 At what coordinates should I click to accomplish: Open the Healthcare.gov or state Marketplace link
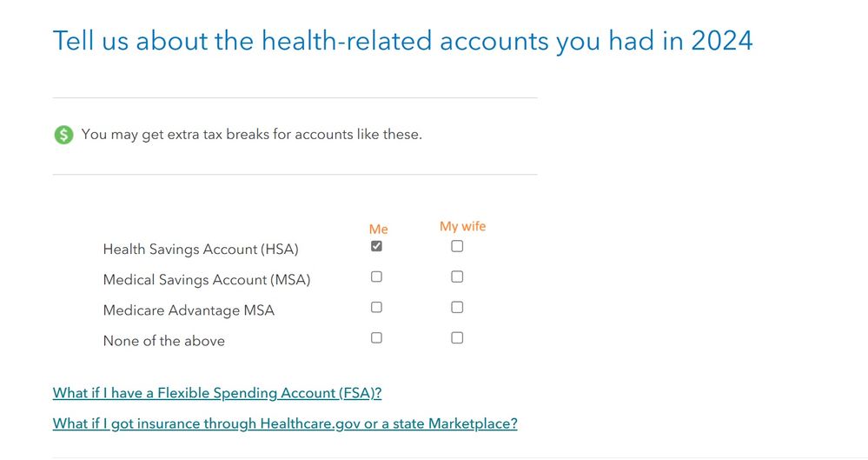pos(285,423)
